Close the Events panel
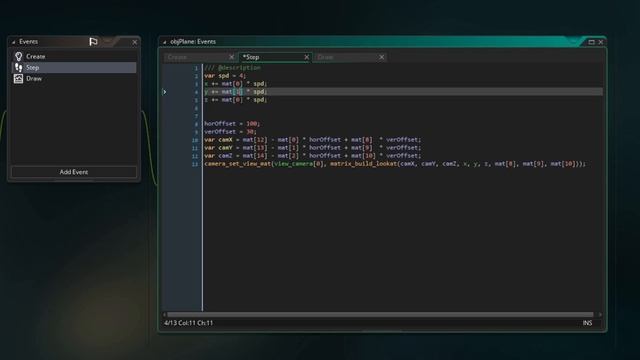 [135, 42]
